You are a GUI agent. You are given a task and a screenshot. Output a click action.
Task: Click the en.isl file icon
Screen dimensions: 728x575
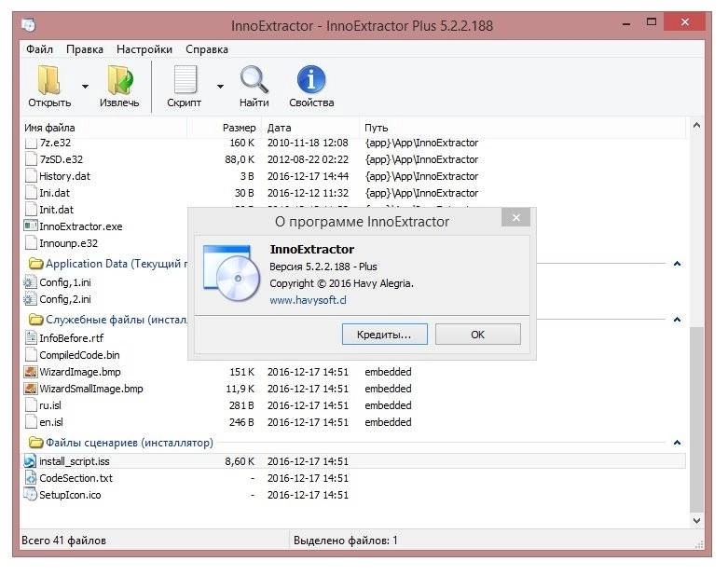(31, 422)
